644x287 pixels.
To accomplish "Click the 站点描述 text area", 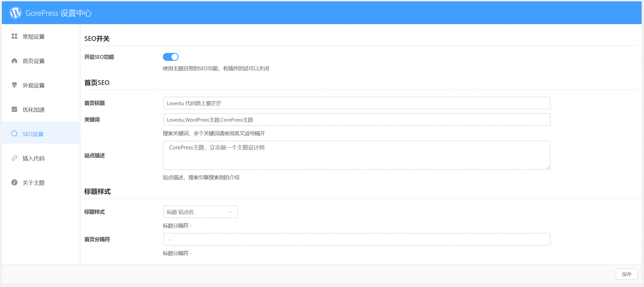I will coord(356,155).
